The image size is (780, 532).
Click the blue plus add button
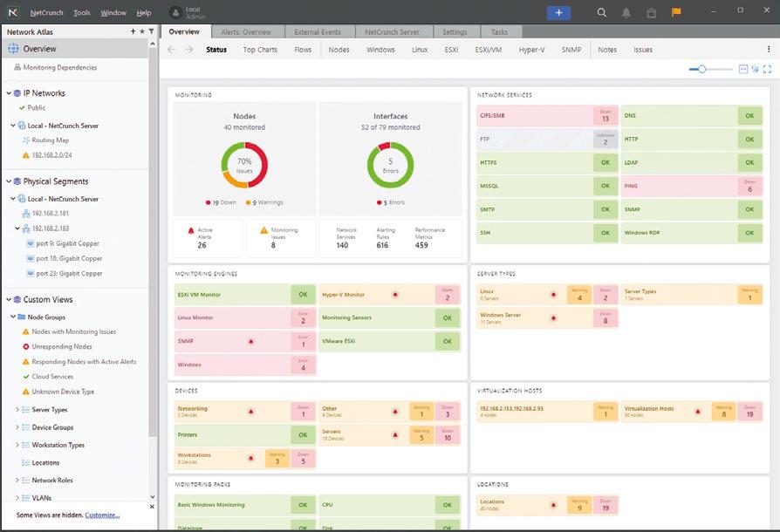coord(558,12)
